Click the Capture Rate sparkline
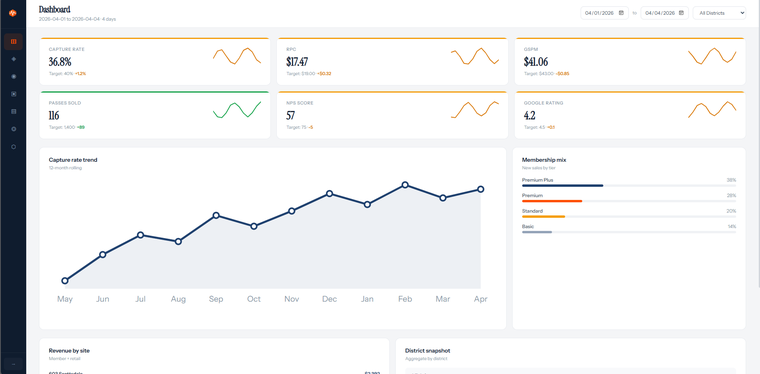760x374 pixels. tap(237, 56)
